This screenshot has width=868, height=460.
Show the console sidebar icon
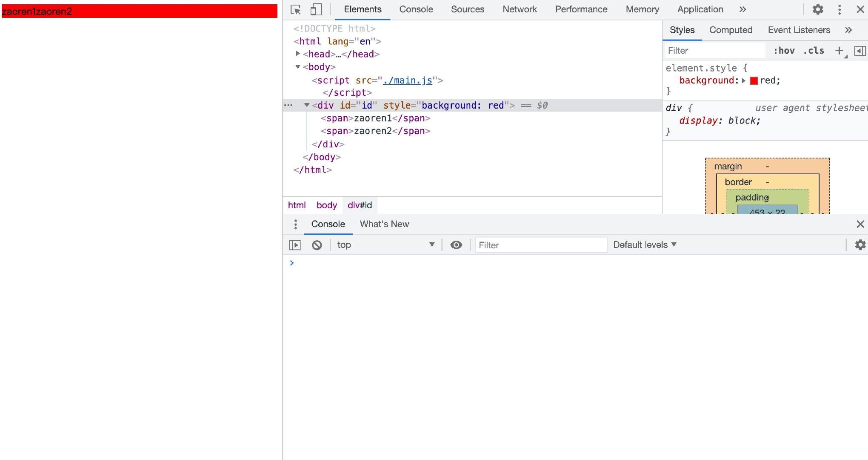coord(295,245)
